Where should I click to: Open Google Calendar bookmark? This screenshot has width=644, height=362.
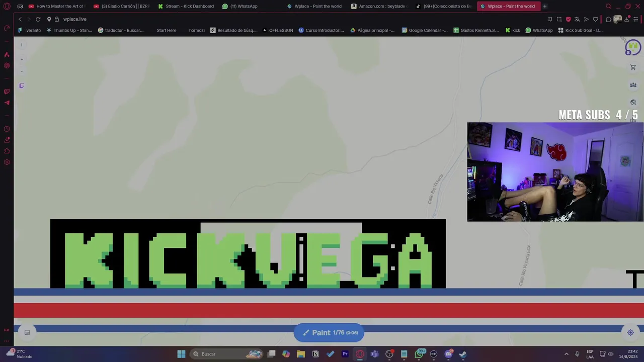425,30
